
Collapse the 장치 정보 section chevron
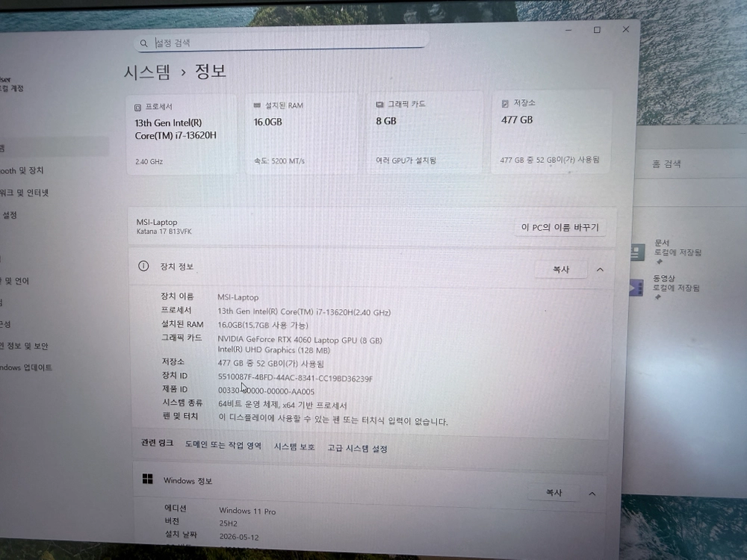pos(600,270)
